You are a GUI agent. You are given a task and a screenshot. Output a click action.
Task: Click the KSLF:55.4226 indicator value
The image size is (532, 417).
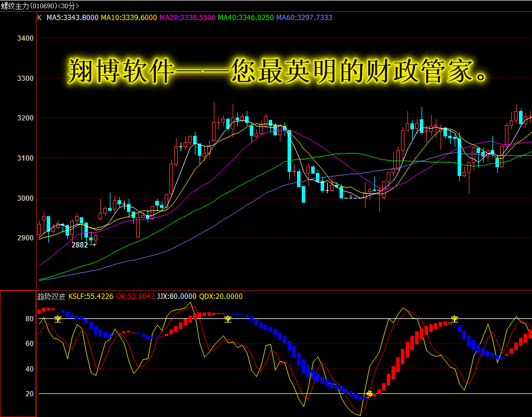pyautogui.click(x=91, y=297)
